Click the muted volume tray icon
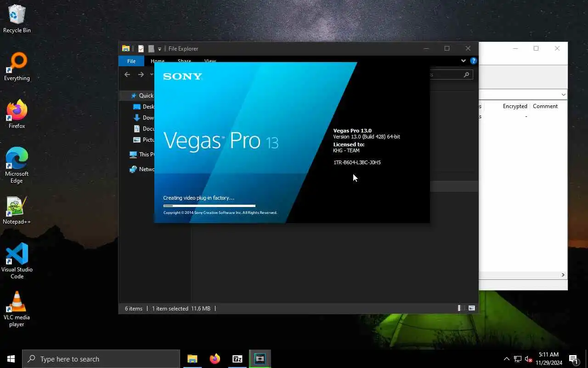 point(529,359)
